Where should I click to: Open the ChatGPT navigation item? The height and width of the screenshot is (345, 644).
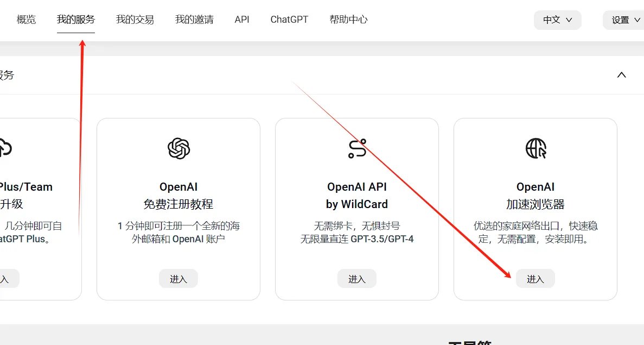289,20
